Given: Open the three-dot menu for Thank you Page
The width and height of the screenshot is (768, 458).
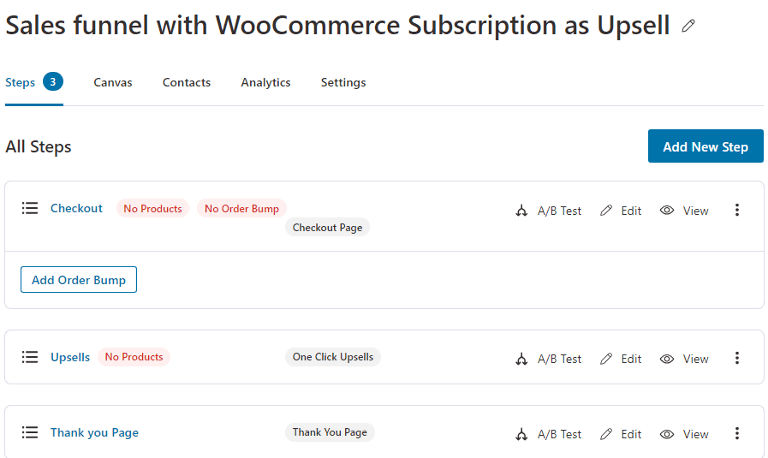Looking at the screenshot, I should pos(737,434).
